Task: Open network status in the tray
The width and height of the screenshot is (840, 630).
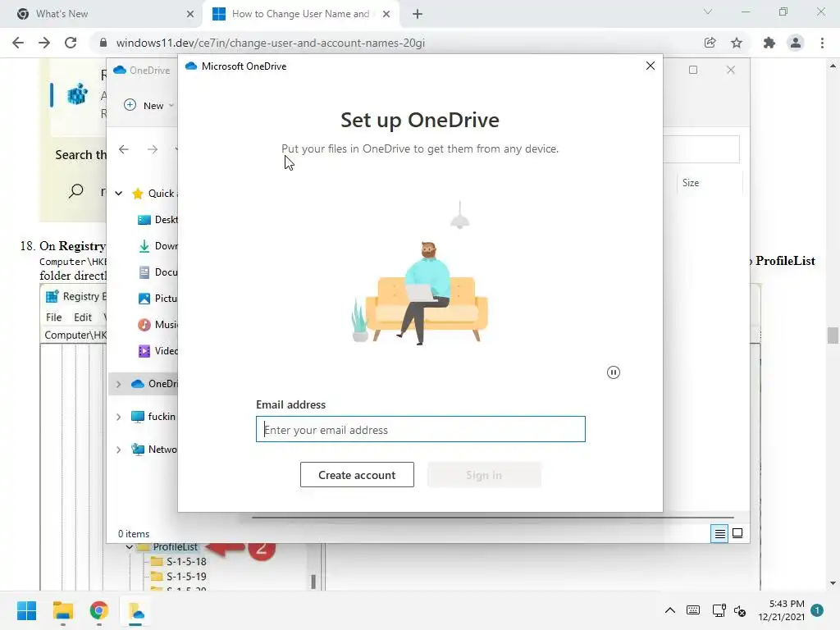Action: [x=719, y=610]
